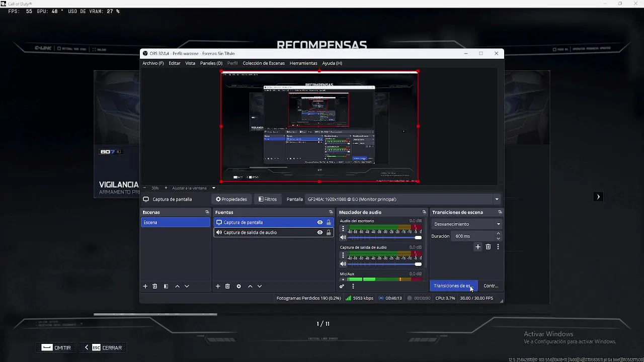Open advanced audio properties gears icon in mixer

point(342,286)
